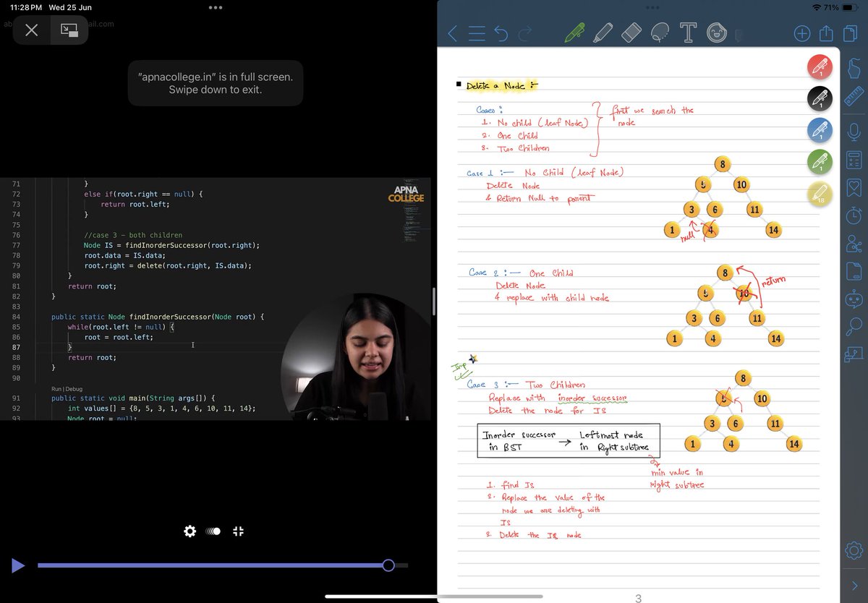This screenshot has width=868, height=603.
Task: Open the stickers tool
Action: click(716, 33)
